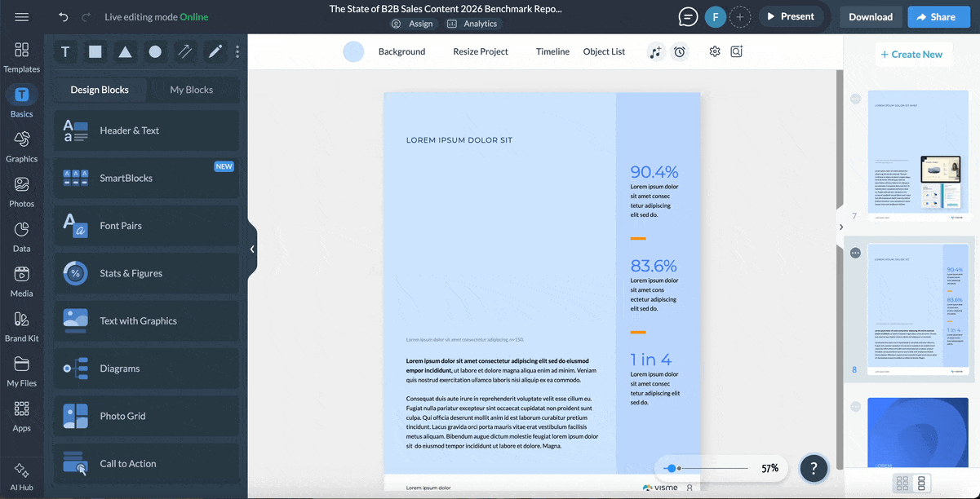Open the My Files sidebar section
980x499 pixels.
coord(22,371)
